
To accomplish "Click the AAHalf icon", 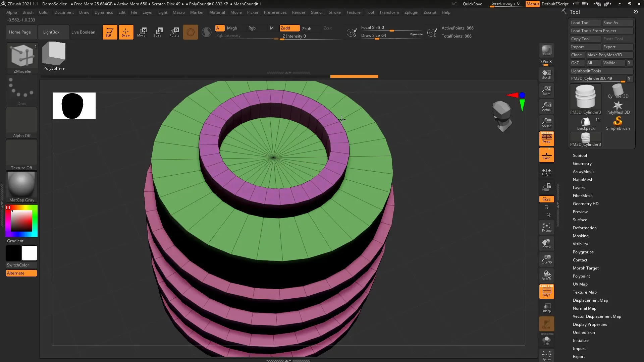I will [x=546, y=123].
